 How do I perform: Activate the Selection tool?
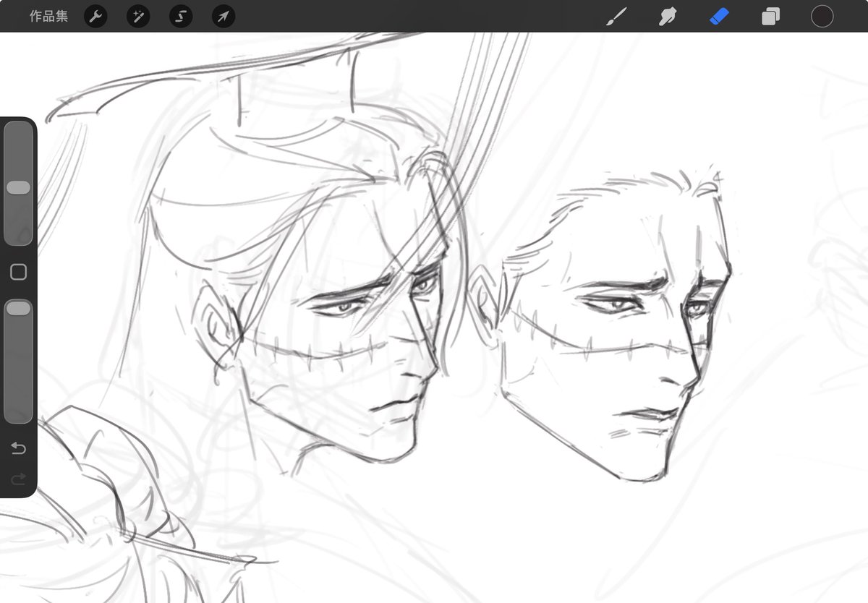point(181,17)
